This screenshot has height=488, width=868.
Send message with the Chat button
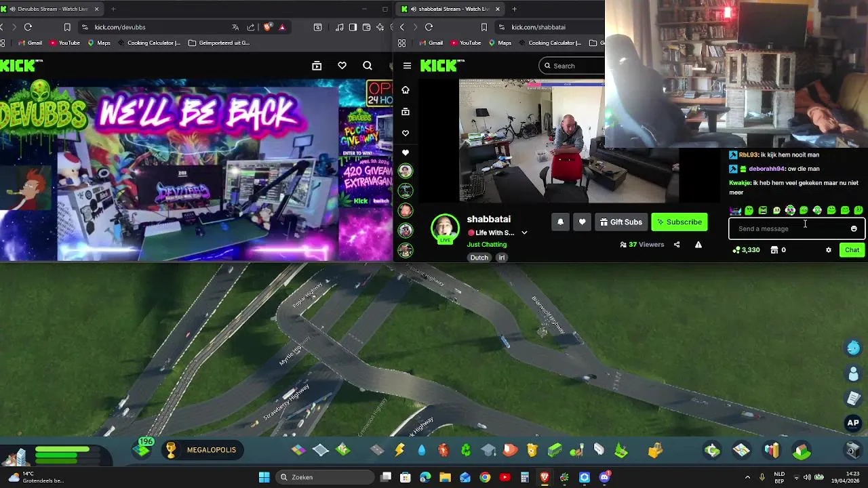point(852,250)
